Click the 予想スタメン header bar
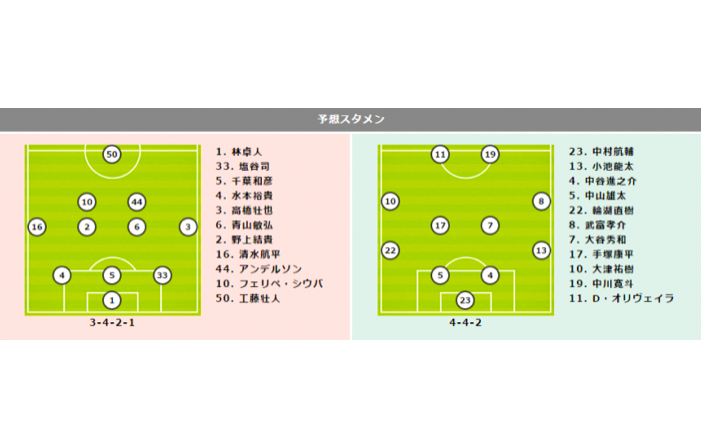Screen dimensions: 701x437 (x=350, y=120)
